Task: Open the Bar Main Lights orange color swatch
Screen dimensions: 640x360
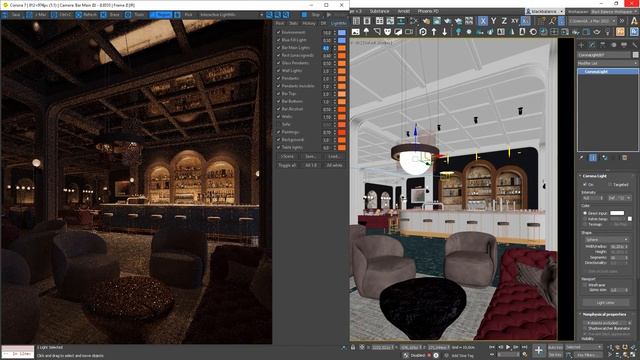Action: coord(342,48)
